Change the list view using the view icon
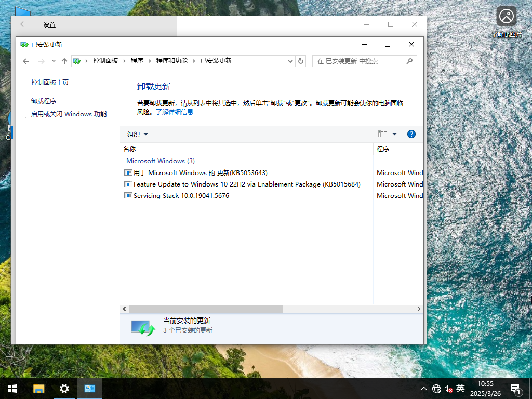532x399 pixels. tap(382, 134)
